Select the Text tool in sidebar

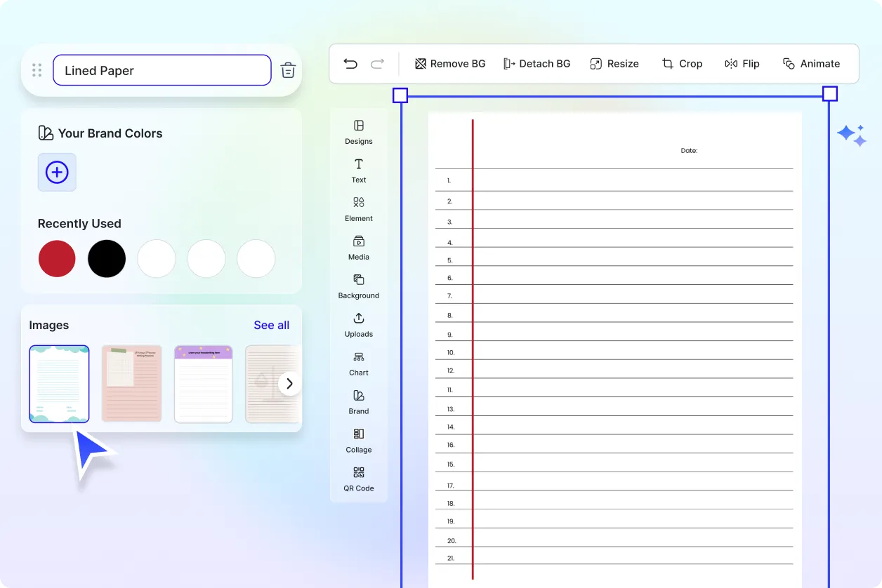359,171
